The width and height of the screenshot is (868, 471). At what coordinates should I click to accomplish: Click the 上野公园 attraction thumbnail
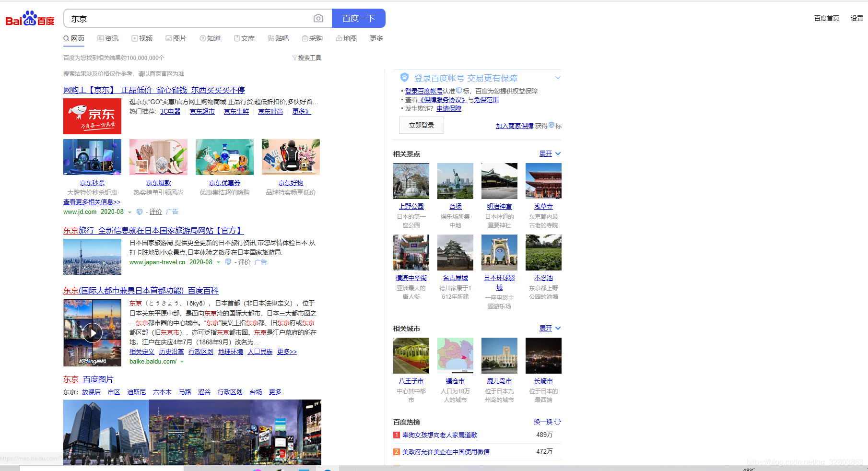[411, 181]
